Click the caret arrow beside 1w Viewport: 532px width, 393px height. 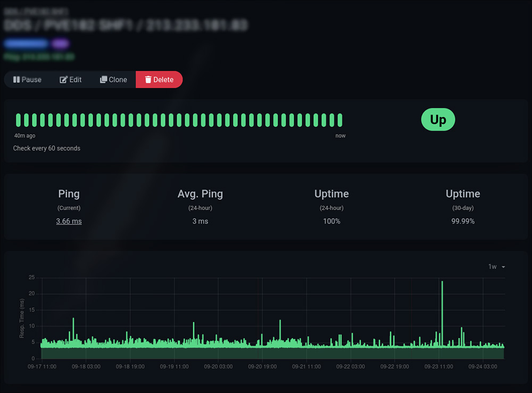(503, 267)
